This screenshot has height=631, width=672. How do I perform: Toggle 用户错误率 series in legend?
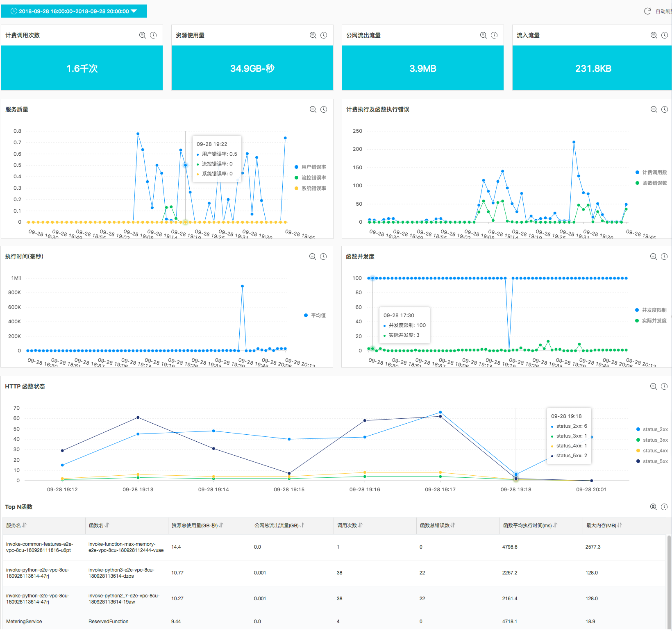[x=310, y=167]
